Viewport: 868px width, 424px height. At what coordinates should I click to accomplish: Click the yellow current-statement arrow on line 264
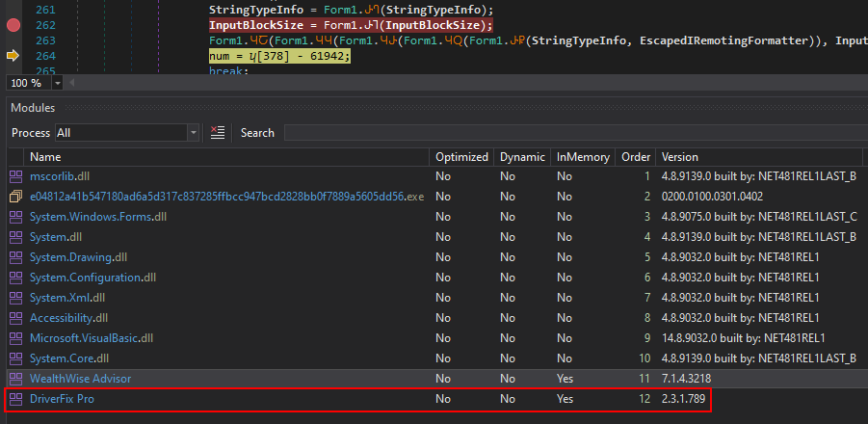tap(13, 56)
